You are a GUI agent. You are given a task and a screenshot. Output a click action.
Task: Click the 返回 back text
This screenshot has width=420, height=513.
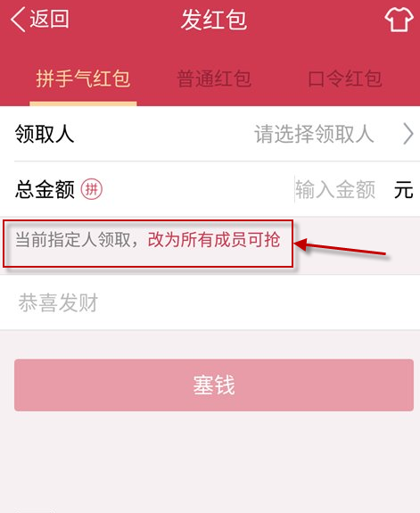click(49, 19)
